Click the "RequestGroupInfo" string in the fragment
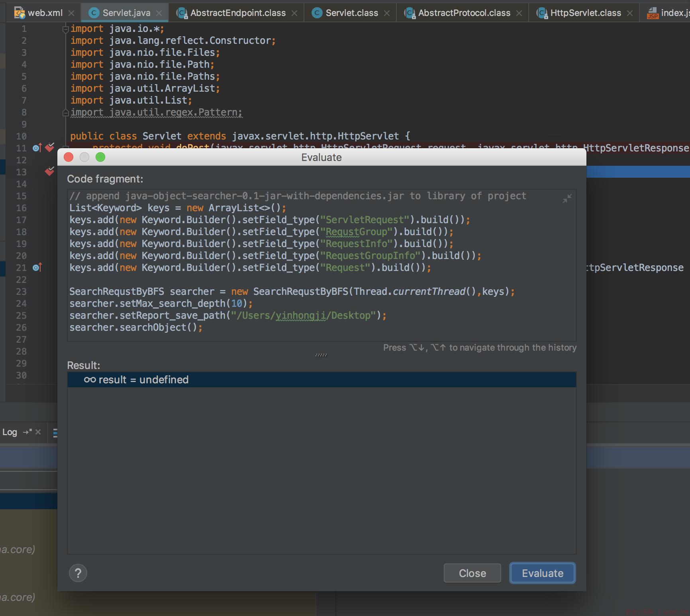The image size is (690, 616). [x=370, y=256]
